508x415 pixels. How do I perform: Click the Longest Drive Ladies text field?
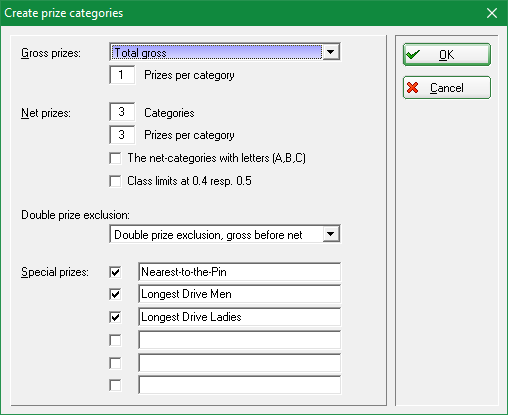[x=239, y=317]
